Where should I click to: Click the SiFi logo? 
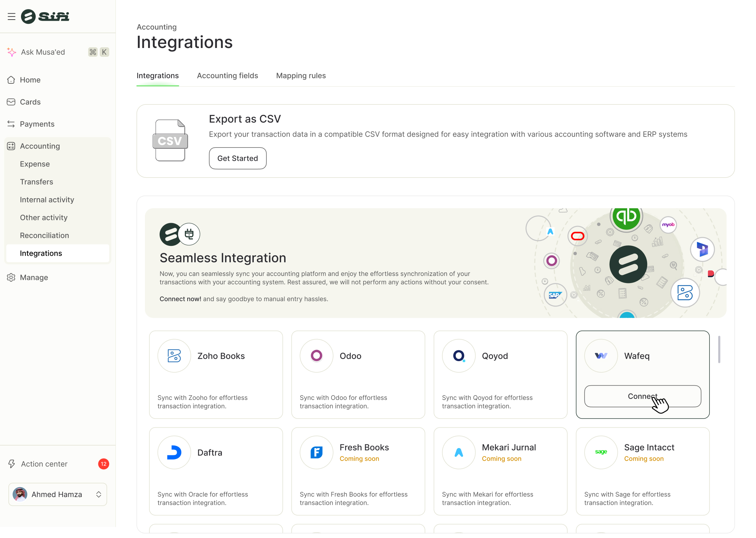[45, 16]
